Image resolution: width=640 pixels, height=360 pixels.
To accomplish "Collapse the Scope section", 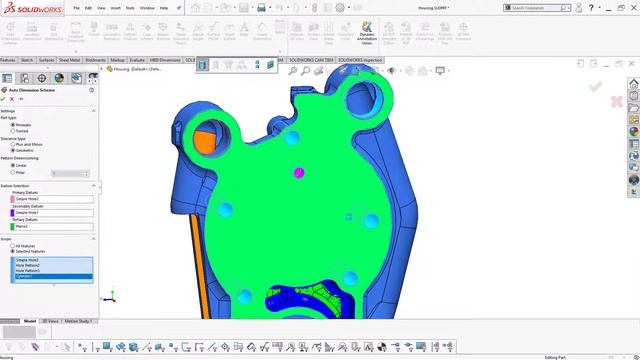I will tap(93, 238).
